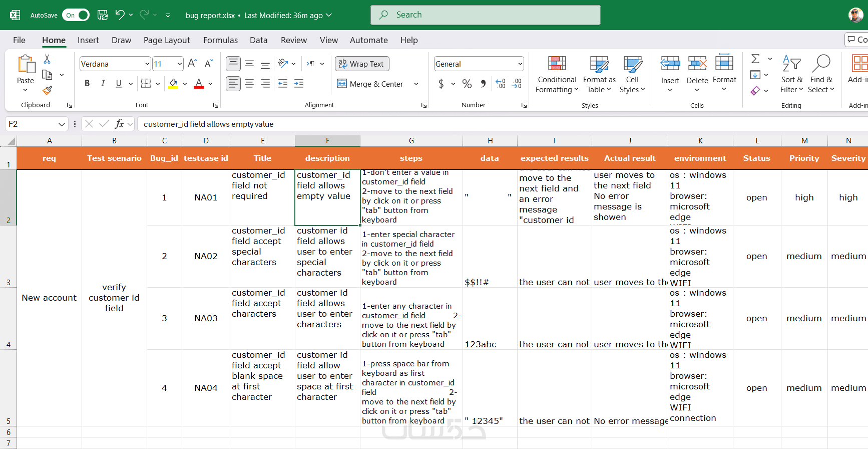
Task: Click the Insert Function fx icon
Action: tap(119, 124)
